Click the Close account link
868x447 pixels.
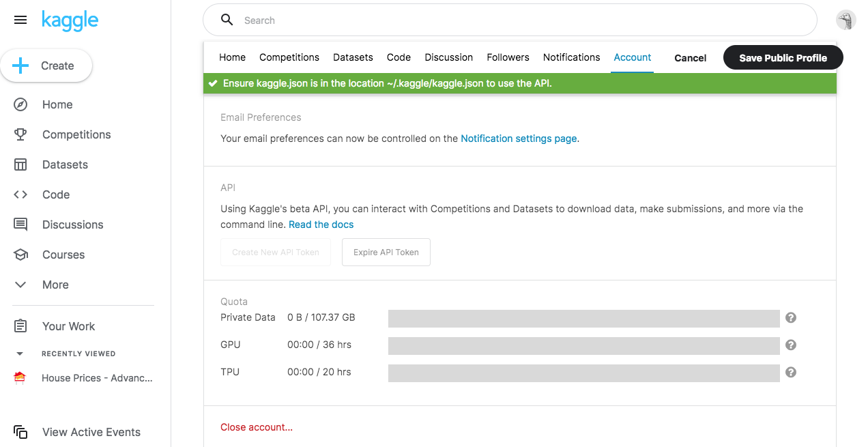click(257, 427)
